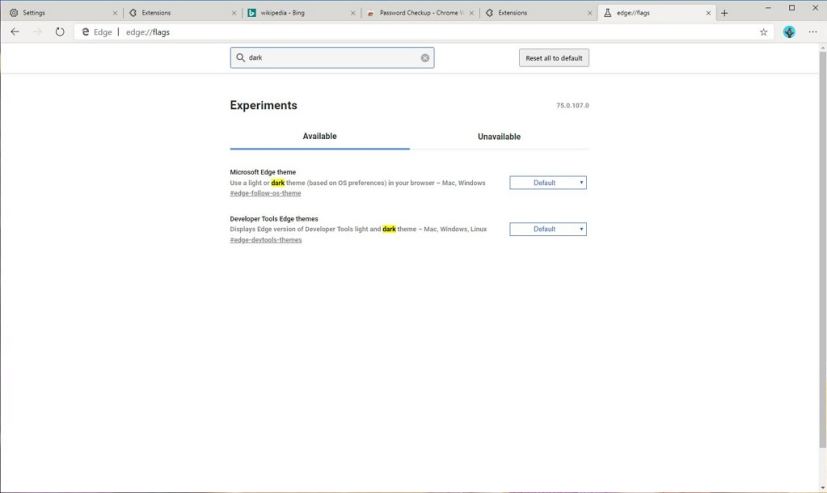Maximize the browser window
This screenshot has width=827, height=493.
point(792,8)
